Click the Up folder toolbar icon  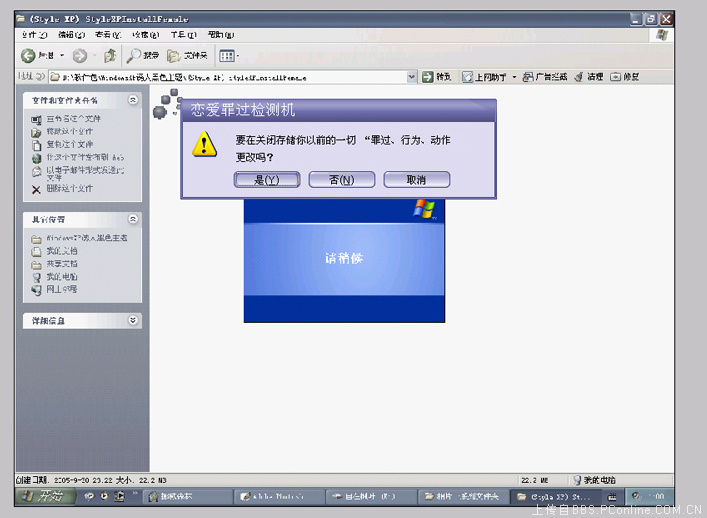coord(109,56)
